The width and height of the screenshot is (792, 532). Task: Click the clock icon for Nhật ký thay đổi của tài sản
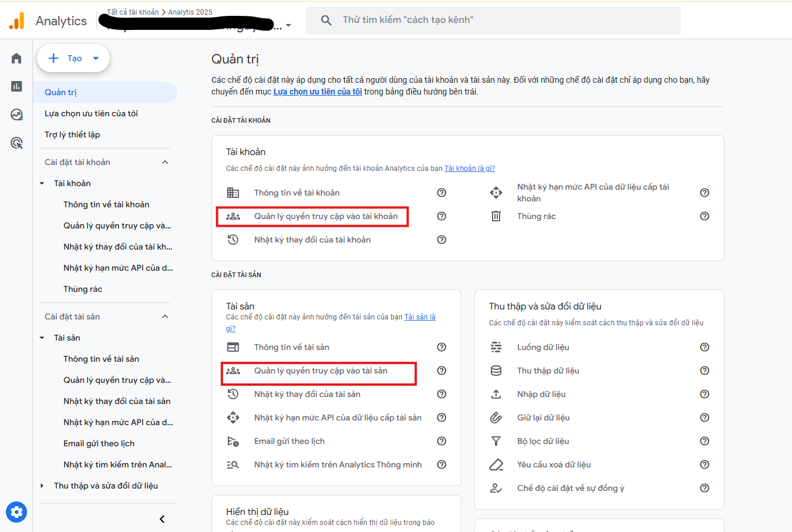[233, 394]
